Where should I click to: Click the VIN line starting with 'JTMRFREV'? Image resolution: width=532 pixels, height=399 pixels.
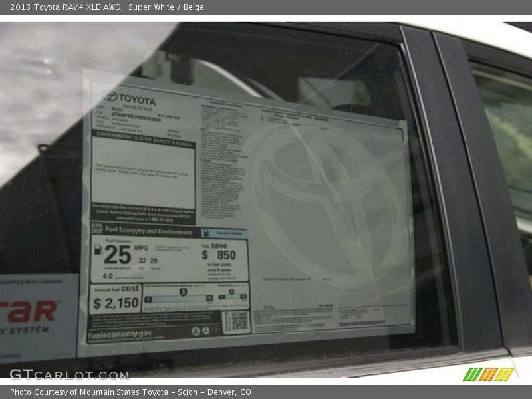pos(136,117)
